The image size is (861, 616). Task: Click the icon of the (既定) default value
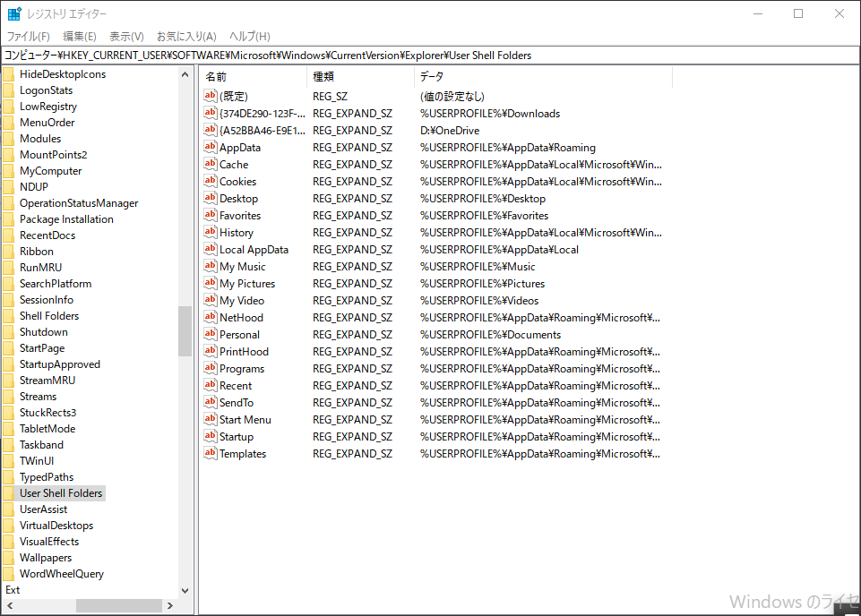point(211,96)
